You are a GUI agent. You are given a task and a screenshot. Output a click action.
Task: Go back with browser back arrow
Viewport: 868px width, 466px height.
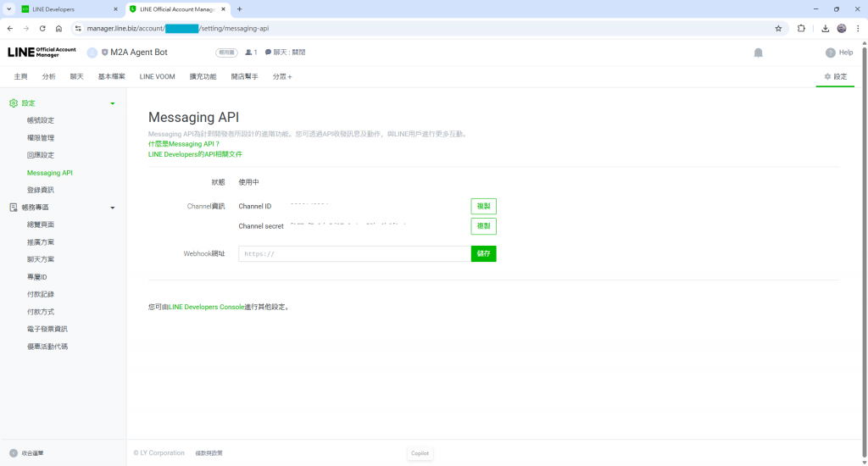coord(10,28)
